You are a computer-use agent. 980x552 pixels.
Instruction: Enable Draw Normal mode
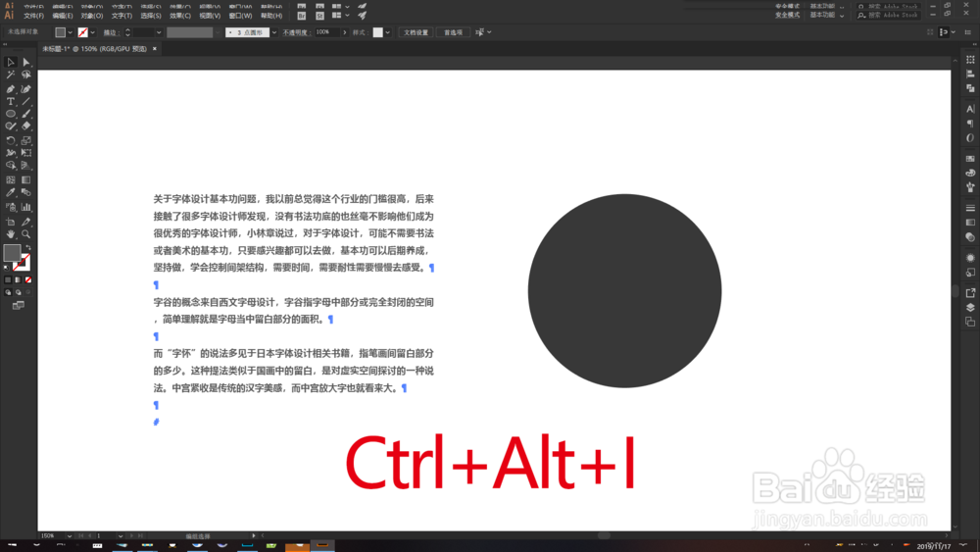[x=8, y=292]
